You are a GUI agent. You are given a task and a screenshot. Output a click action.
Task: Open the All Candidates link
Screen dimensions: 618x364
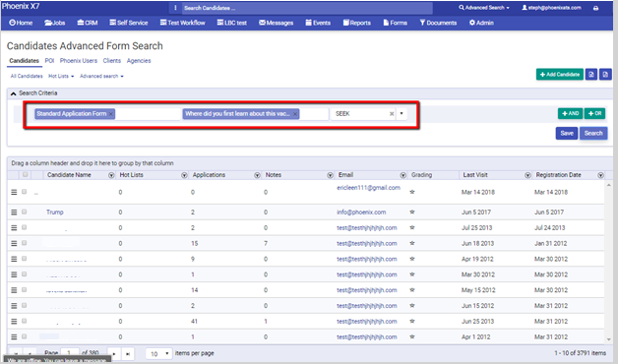pos(27,76)
